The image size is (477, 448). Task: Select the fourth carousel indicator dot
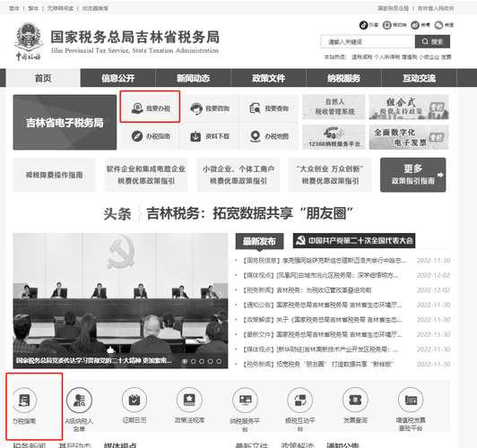pos(210,361)
